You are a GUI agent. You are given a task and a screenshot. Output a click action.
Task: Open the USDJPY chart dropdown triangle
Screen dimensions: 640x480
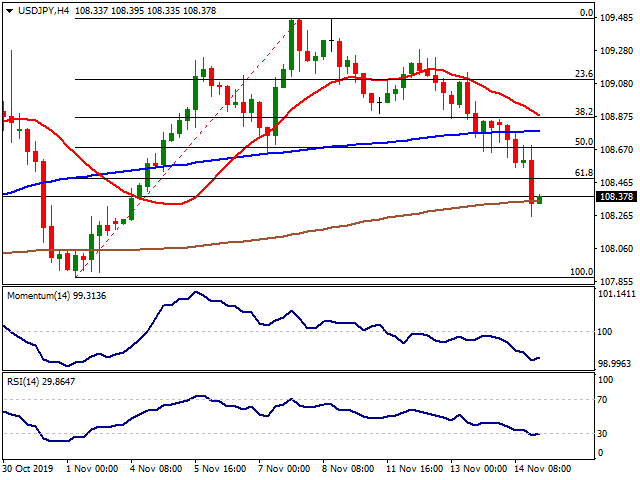tap(9, 11)
